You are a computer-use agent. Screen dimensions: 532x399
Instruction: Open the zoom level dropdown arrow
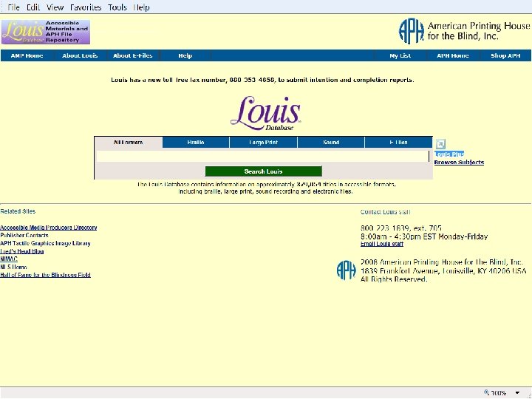tap(517, 393)
